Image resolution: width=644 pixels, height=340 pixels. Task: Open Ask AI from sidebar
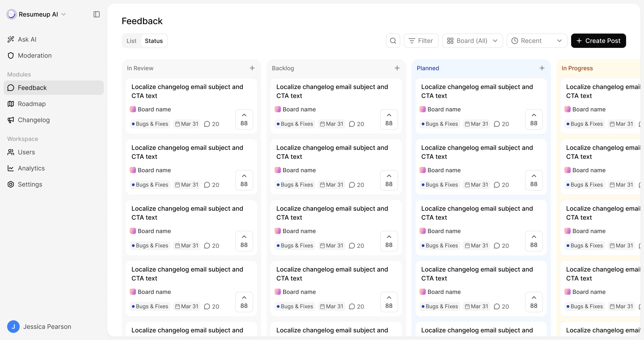tap(27, 39)
